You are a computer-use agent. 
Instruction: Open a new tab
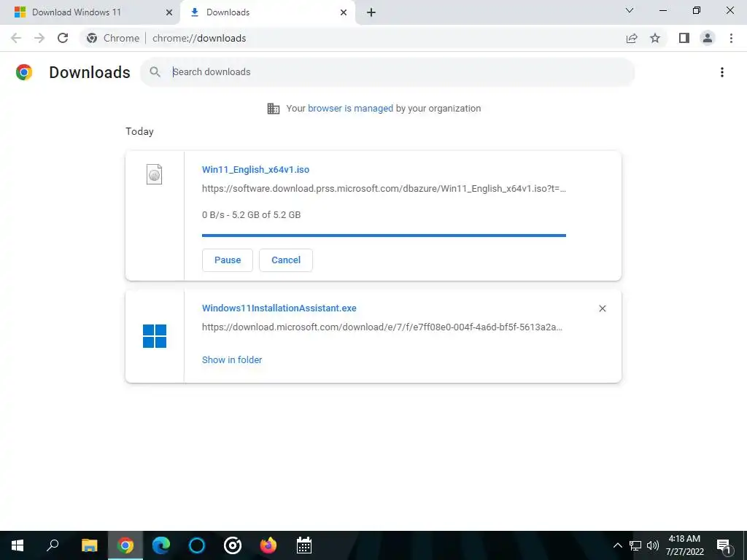coord(371,12)
